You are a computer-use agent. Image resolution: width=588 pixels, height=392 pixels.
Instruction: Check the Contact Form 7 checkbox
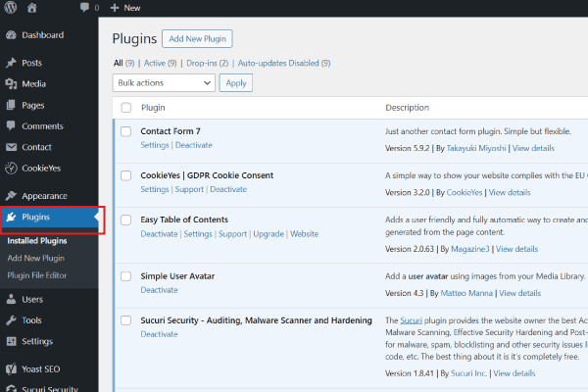pos(126,131)
